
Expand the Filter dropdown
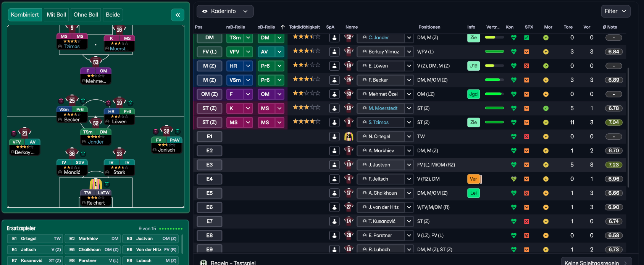coord(615,11)
